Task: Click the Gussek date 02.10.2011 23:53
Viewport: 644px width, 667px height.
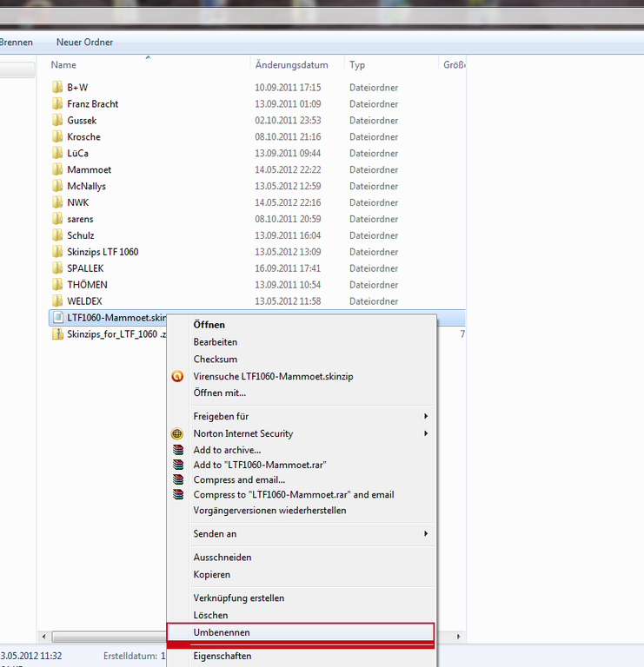Action: pos(288,121)
